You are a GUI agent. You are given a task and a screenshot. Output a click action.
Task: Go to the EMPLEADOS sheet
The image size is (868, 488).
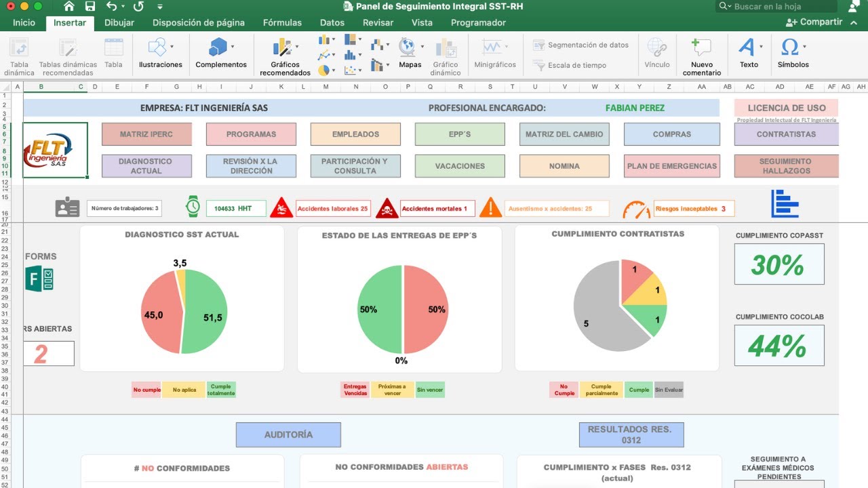[x=355, y=134]
